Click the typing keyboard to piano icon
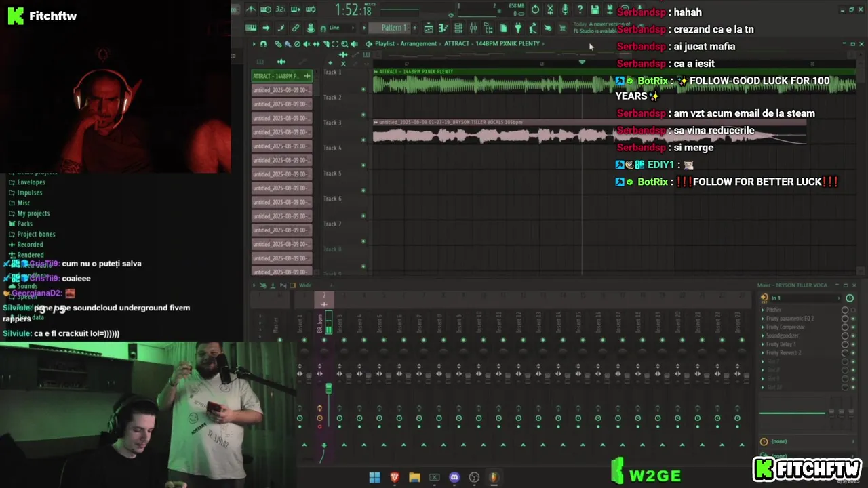This screenshot has width=868, height=488. click(x=251, y=28)
